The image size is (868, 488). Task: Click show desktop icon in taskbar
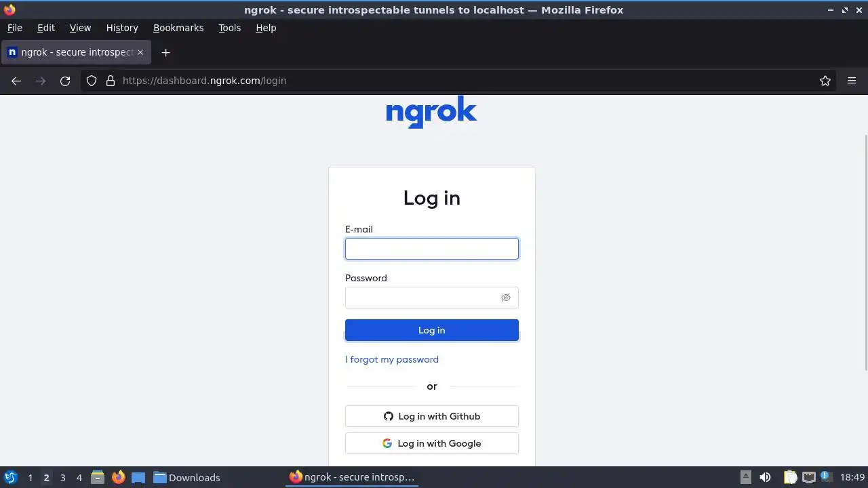point(138,477)
